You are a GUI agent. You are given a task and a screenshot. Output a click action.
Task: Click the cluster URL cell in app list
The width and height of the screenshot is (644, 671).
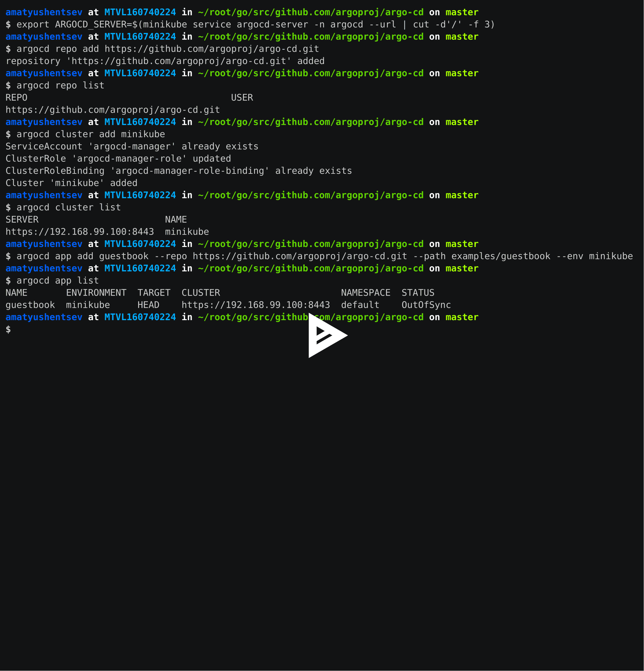256,305
